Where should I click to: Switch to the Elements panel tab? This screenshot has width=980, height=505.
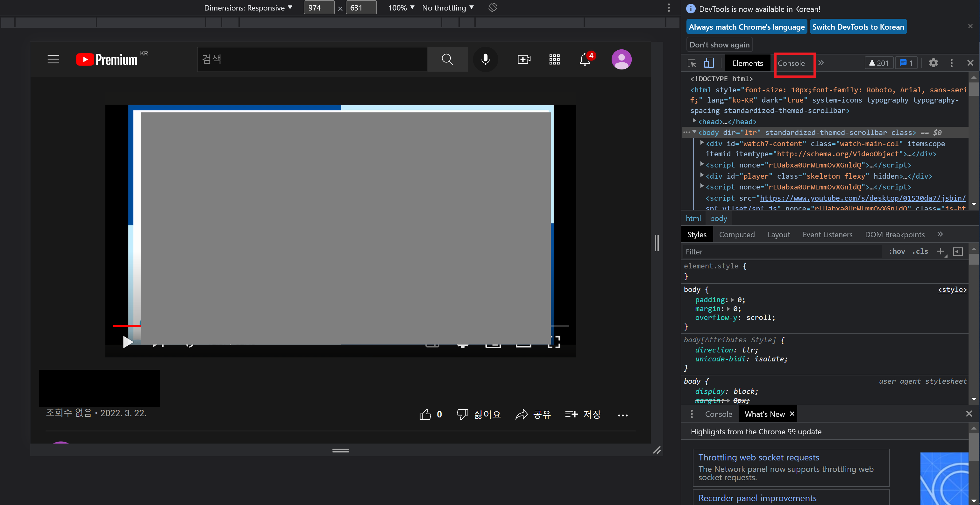[748, 63]
